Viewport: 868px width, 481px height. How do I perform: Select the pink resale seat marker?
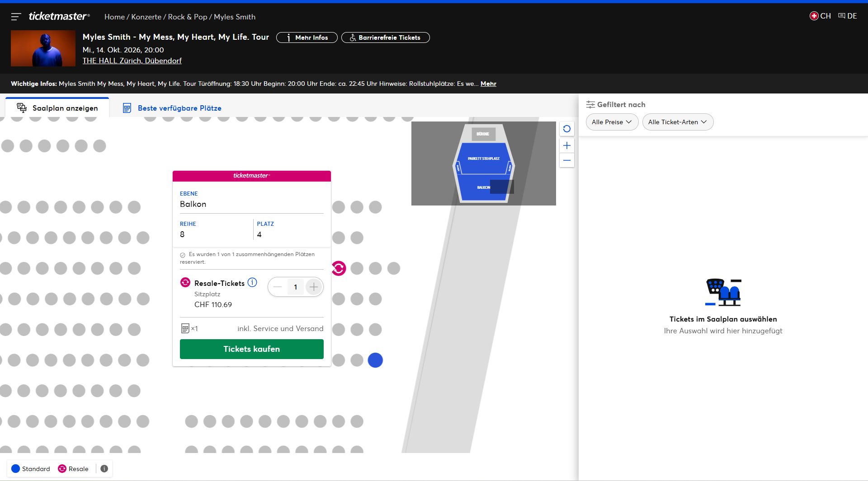[339, 268]
